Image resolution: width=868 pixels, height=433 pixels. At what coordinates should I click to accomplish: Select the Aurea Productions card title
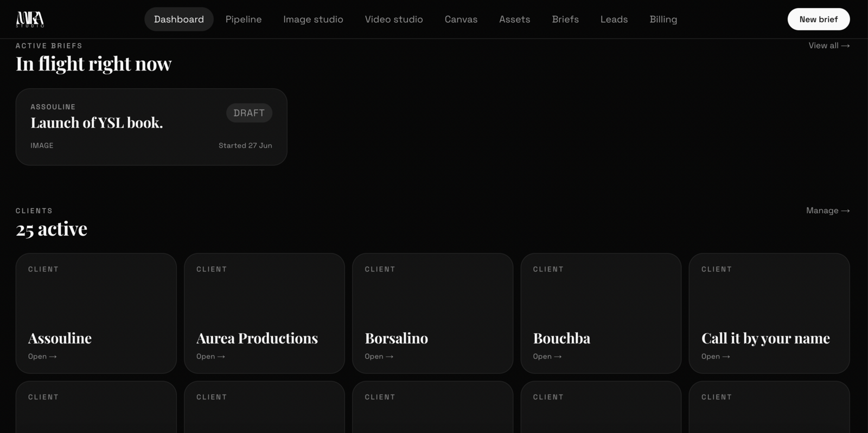coord(257,338)
